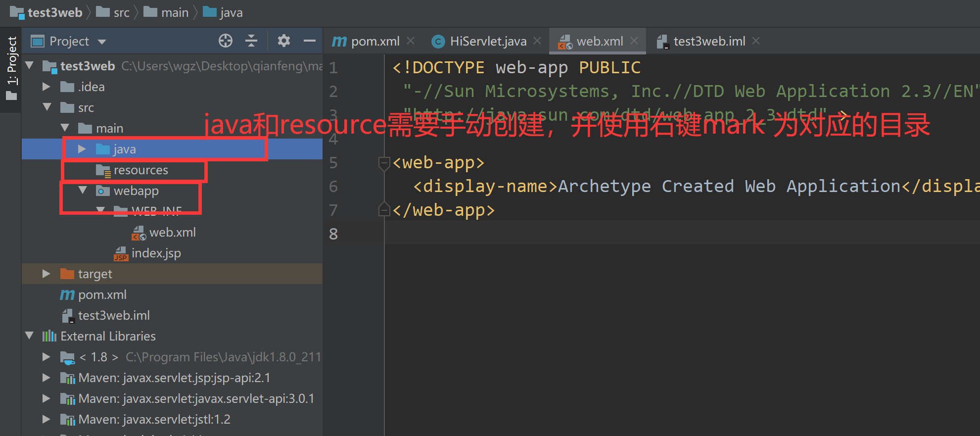This screenshot has width=980, height=436.
Task: Click the locate/scroll-from-source target icon
Action: pyautogui.click(x=226, y=41)
